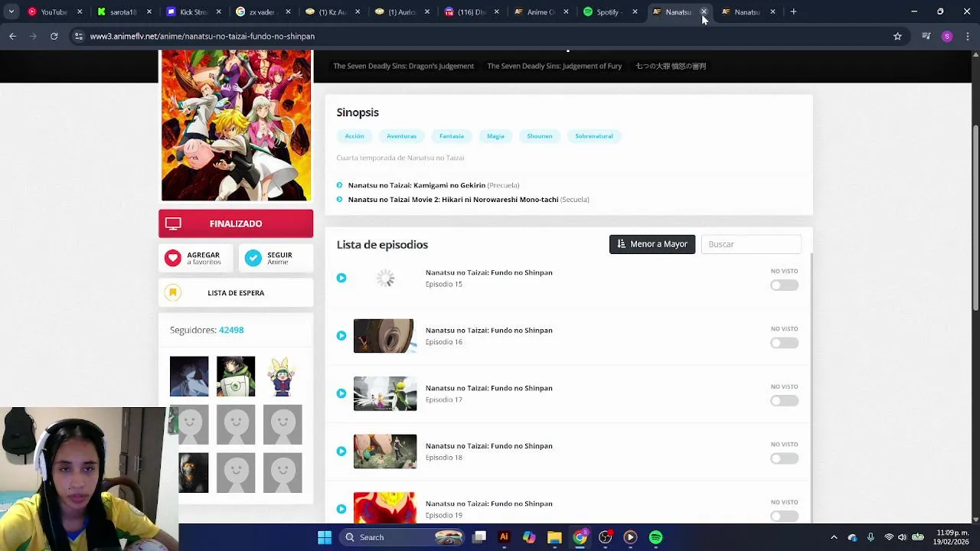980x551 pixels.
Task: Switch to the Kick Stream tab
Action: click(x=193, y=11)
